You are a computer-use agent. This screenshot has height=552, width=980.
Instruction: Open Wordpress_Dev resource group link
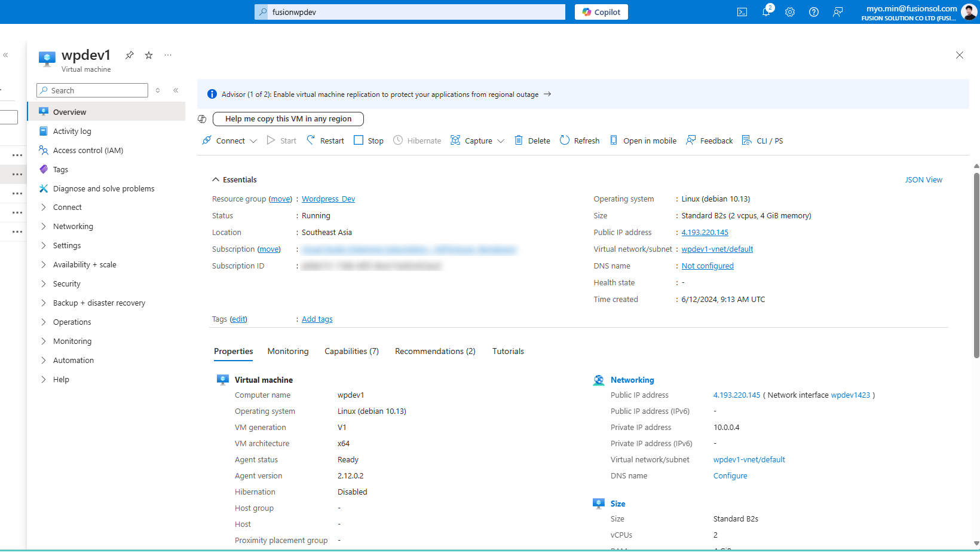tap(328, 199)
